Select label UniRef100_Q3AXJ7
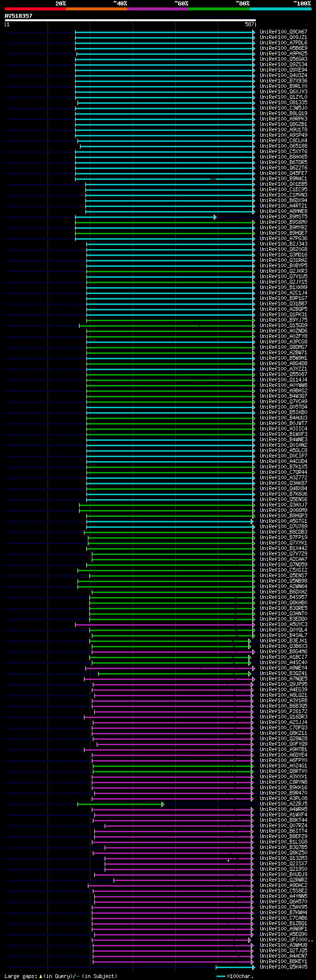This screenshot has height=980, width=316. click(x=283, y=505)
